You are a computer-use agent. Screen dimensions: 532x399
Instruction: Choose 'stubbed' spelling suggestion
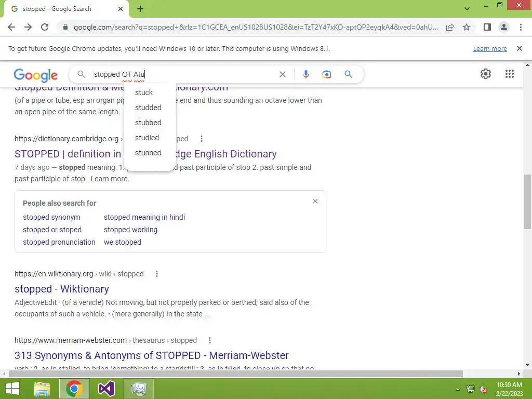tap(148, 123)
